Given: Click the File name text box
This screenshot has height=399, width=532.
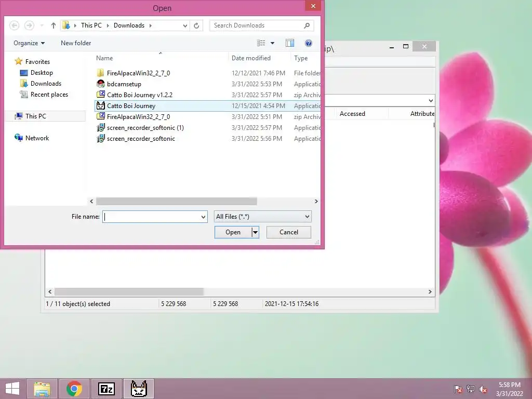Looking at the screenshot, I should pos(151,217).
